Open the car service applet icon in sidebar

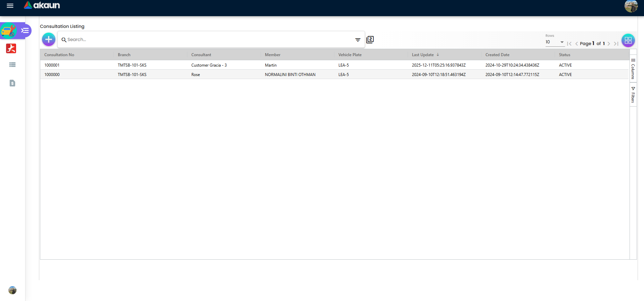click(8, 31)
